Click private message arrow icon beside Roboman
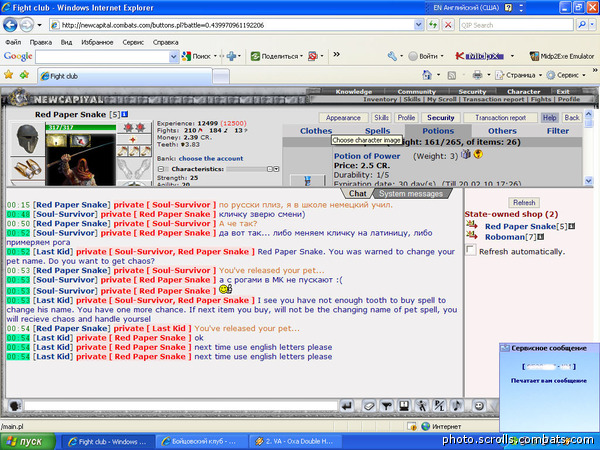 472,235
